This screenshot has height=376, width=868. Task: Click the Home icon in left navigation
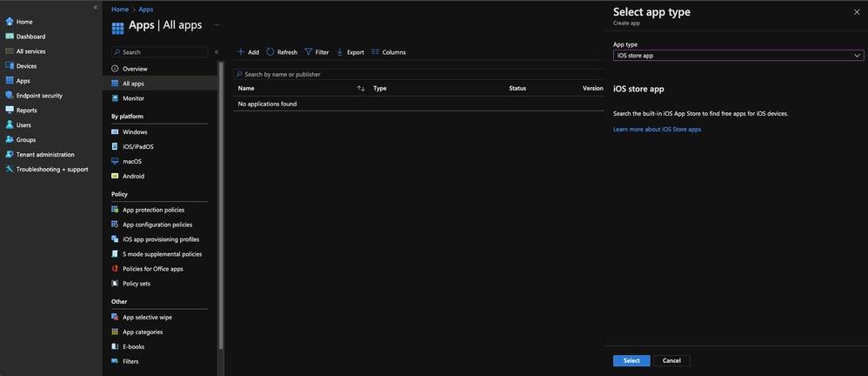[x=10, y=22]
